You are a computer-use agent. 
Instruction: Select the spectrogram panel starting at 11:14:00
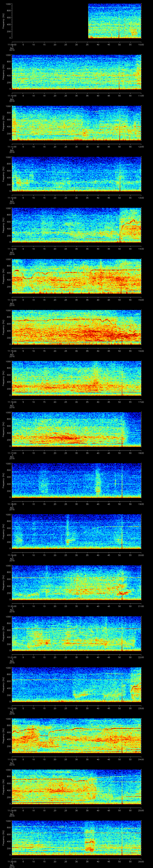tap(77, 276)
